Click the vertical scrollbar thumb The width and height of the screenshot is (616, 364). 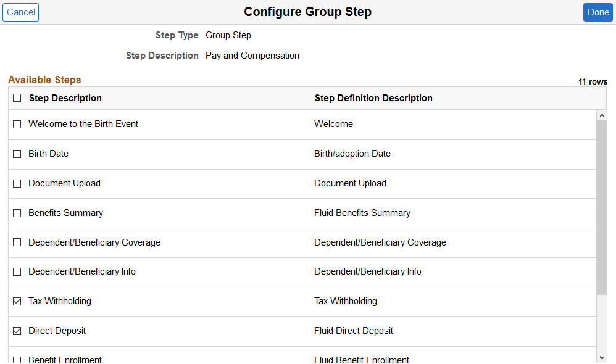coord(602,208)
